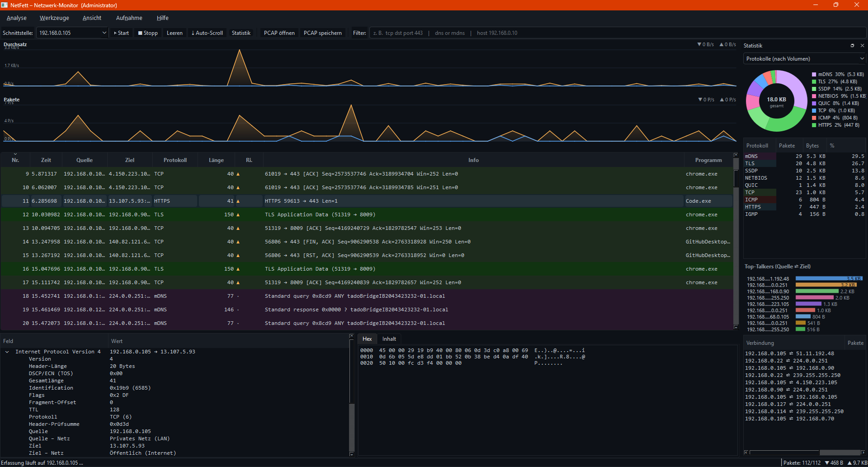
Task: Toggle the Statistik toolbar button
Action: (x=241, y=33)
